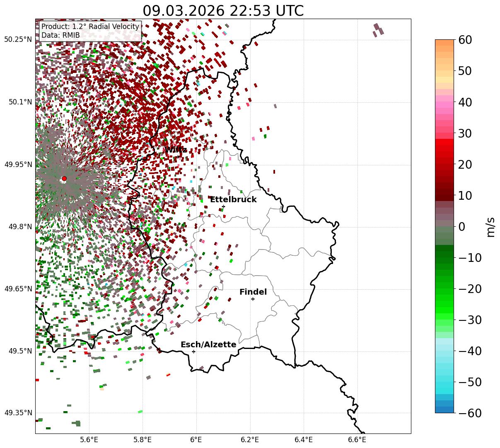The width and height of the screenshot is (500, 448).
Task: Click the 50.25°N latitude label
Action: 18,40
